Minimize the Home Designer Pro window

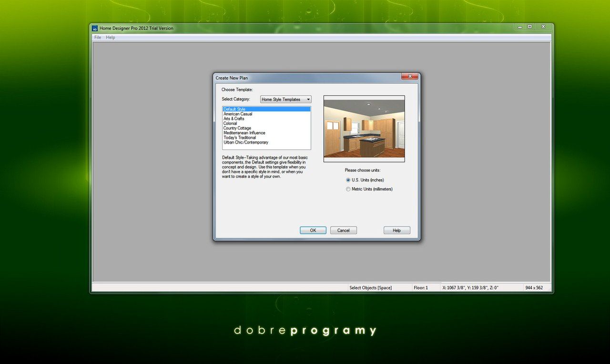point(521,27)
